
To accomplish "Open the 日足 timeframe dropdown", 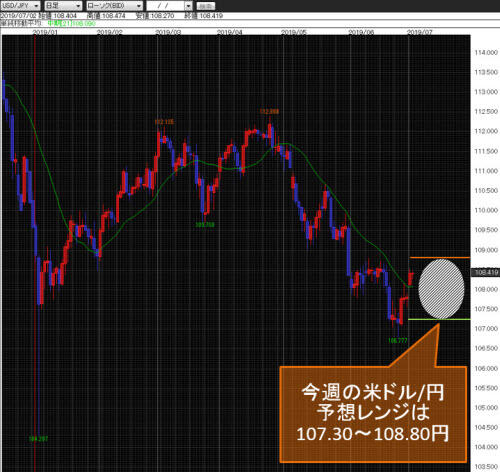I will tap(63, 6).
